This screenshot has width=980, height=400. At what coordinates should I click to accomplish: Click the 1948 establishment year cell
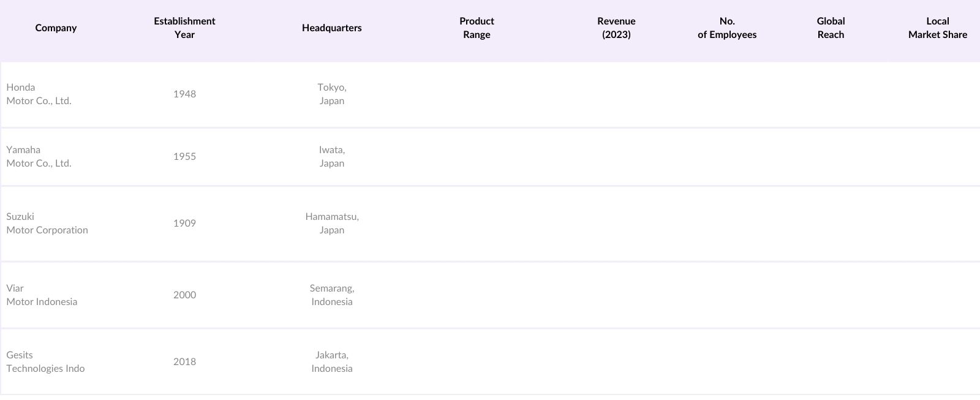pyautogui.click(x=184, y=94)
